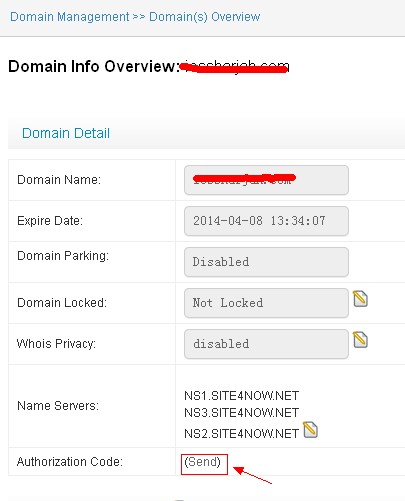
Task: Select the NS2.SITE4NOW.NET name server entry
Action: click(x=242, y=434)
